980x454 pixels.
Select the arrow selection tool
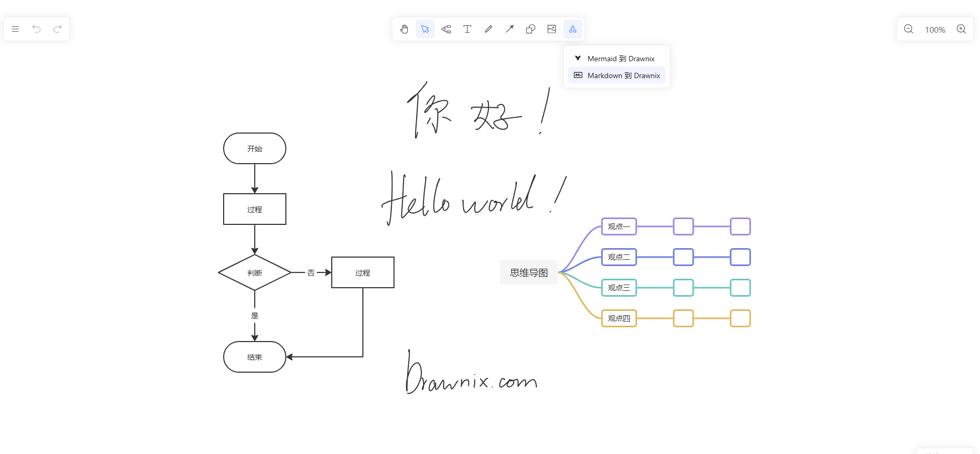tap(425, 29)
